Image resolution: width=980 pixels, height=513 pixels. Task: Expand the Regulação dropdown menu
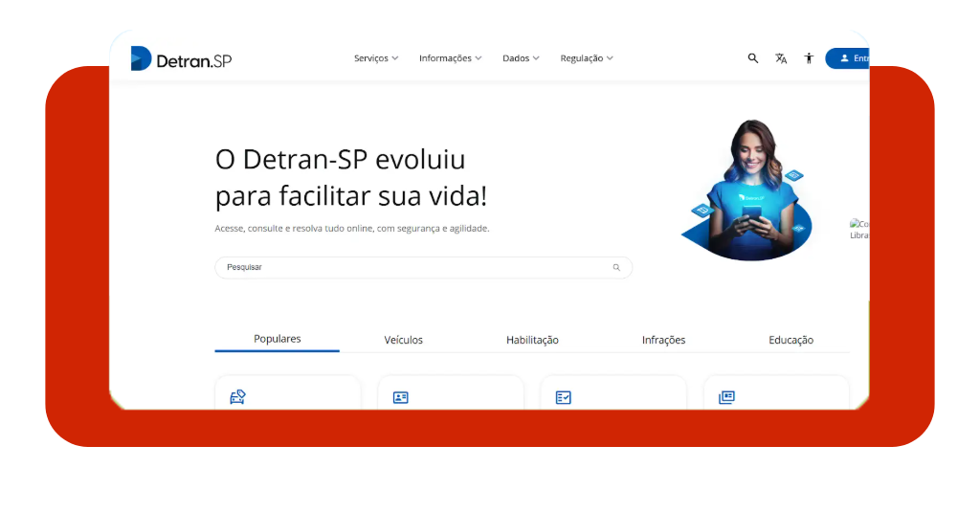point(587,58)
